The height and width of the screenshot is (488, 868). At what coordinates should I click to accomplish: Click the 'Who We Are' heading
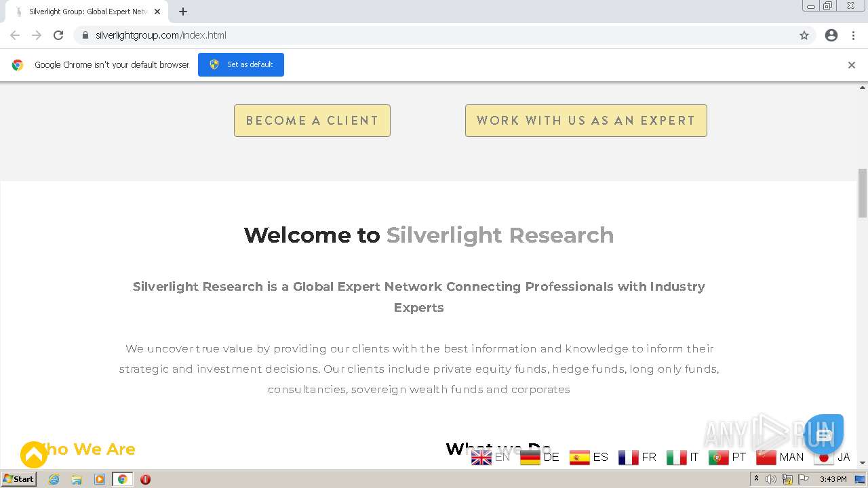coord(84,449)
